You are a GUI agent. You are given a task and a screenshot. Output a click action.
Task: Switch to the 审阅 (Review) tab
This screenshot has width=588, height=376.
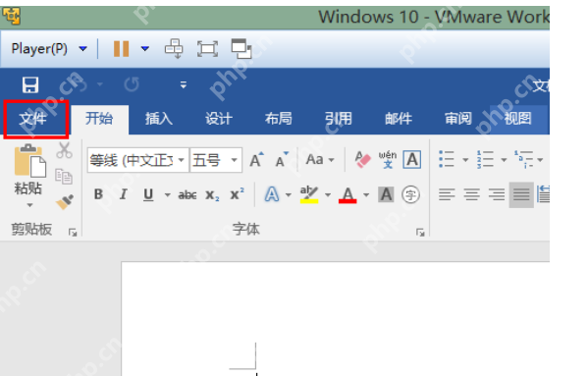(457, 119)
